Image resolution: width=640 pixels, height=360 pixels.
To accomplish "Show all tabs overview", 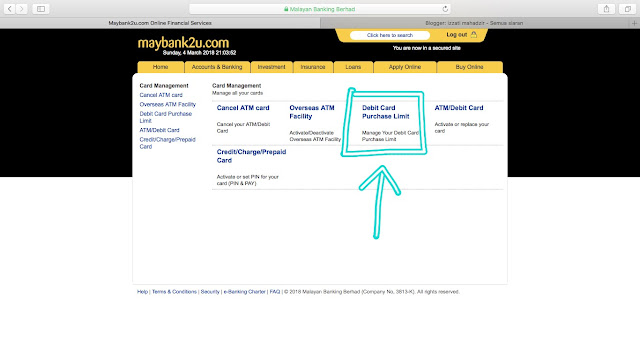I will [627, 9].
